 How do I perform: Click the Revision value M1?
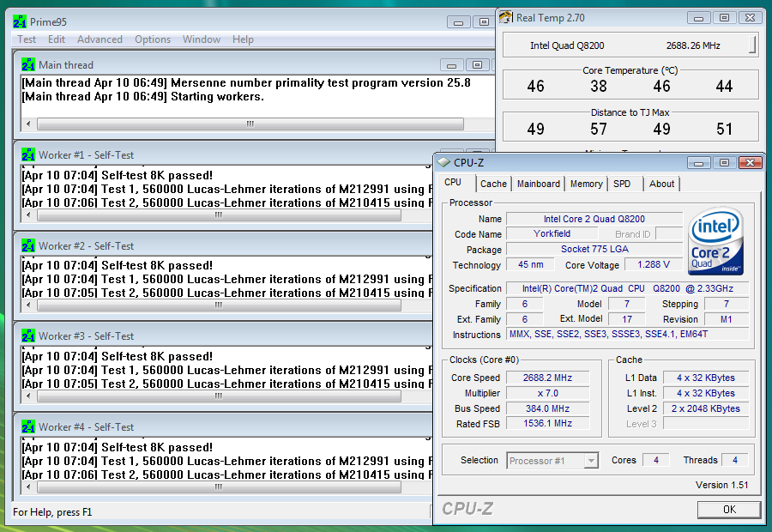(x=727, y=319)
